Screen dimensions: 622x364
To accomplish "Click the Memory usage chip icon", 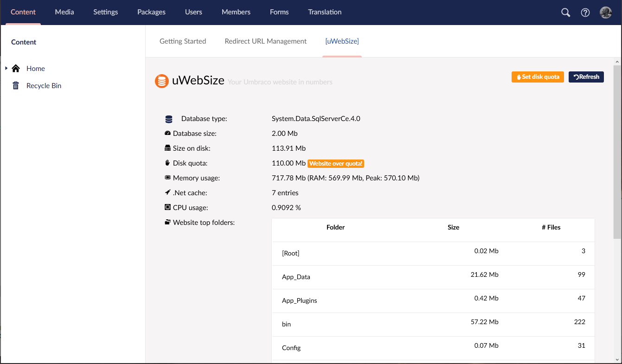I will coord(168,178).
